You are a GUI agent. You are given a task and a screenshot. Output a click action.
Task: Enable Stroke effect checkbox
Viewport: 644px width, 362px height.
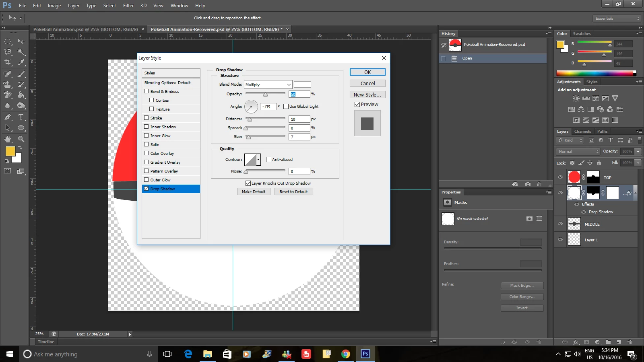pos(147,118)
